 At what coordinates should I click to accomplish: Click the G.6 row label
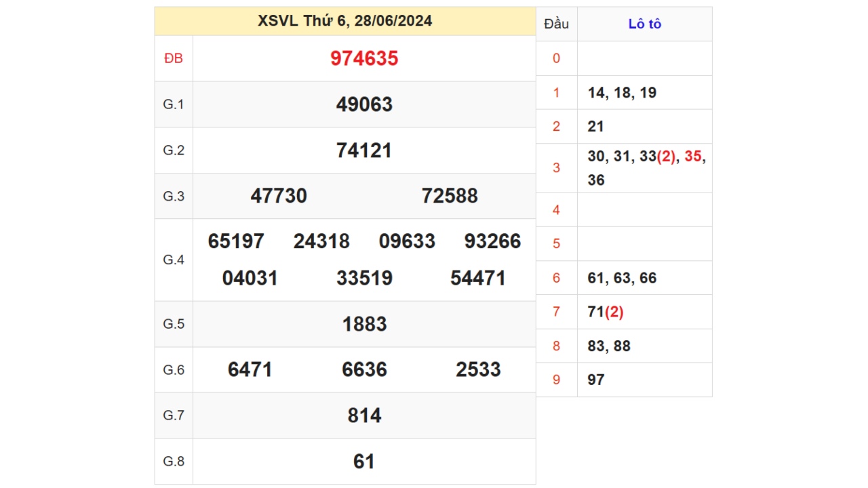coord(174,370)
